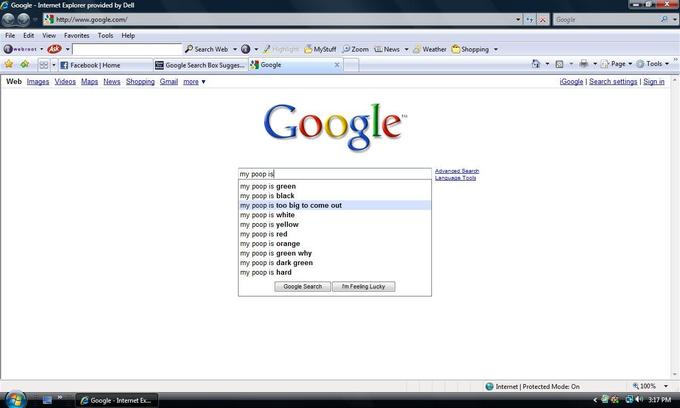Open the Gmail link
Viewport: 680px width, 408px height.
[169, 82]
